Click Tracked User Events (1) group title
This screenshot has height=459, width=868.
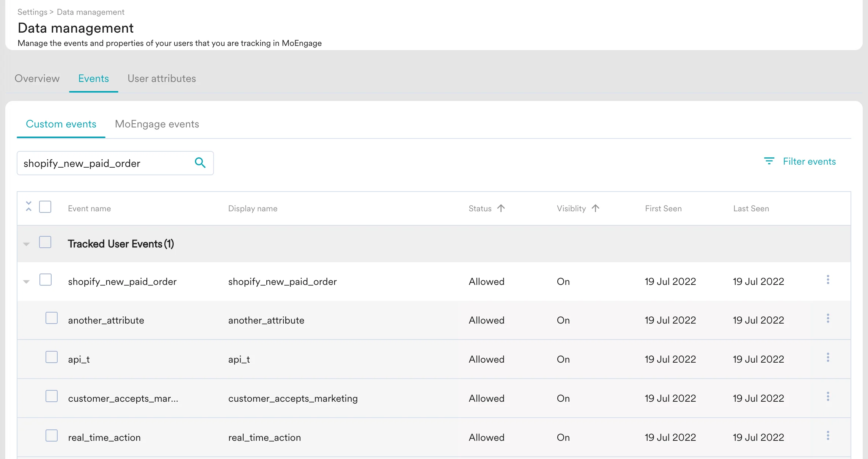121,244
